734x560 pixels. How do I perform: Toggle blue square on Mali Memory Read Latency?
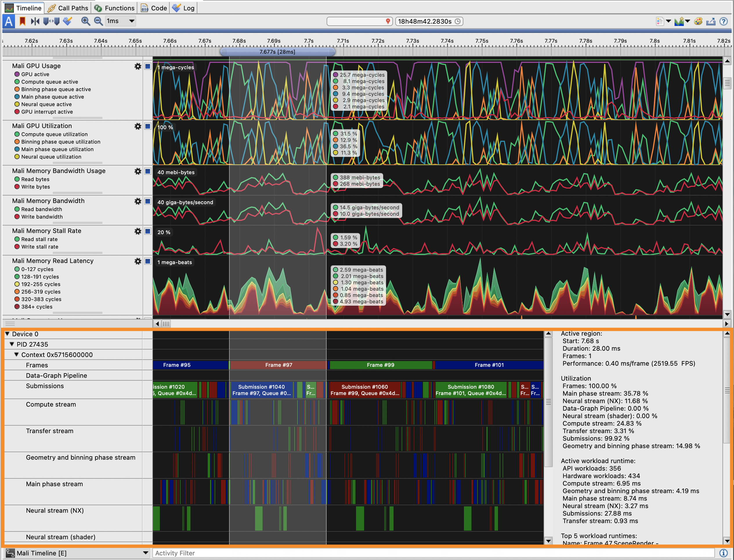[148, 261]
